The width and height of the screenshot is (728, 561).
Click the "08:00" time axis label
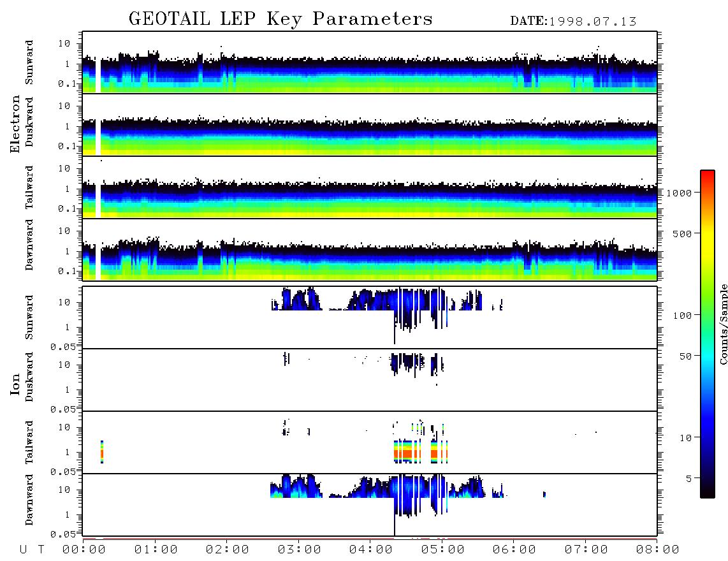pos(658,550)
